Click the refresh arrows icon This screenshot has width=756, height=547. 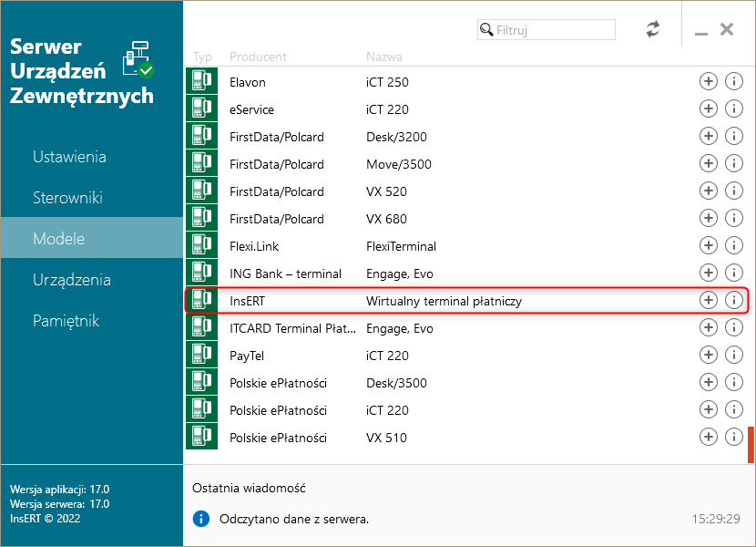tap(653, 29)
